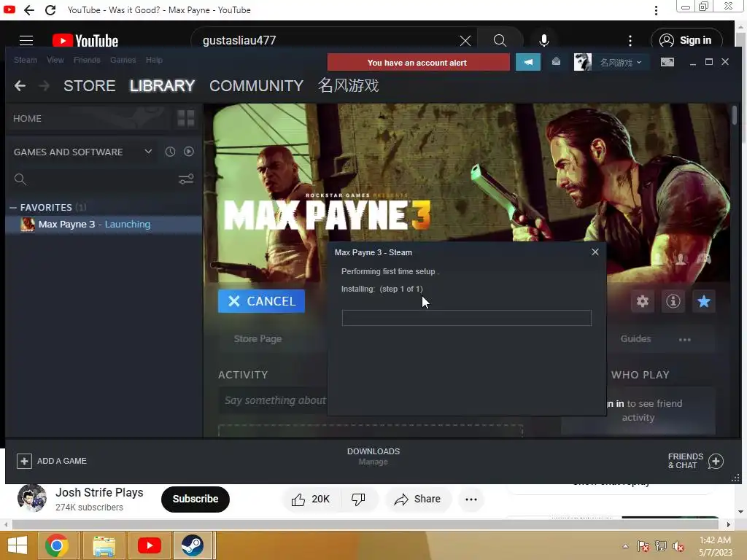Collapse the FAVORITES category
This screenshot has width=747, height=560.
pos(13,208)
